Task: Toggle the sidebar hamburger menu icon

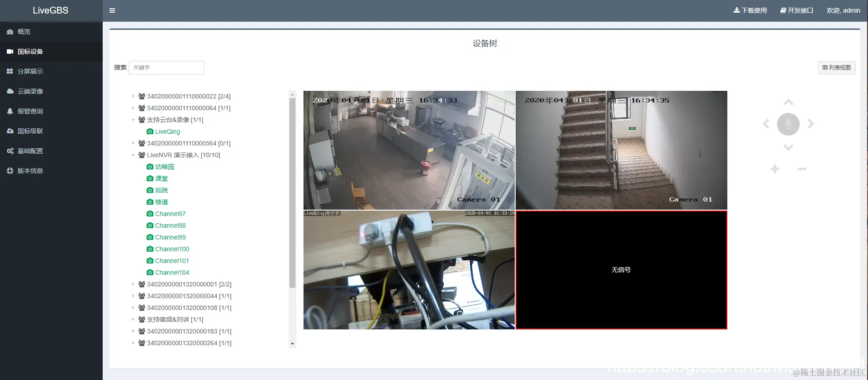Action: (x=112, y=10)
